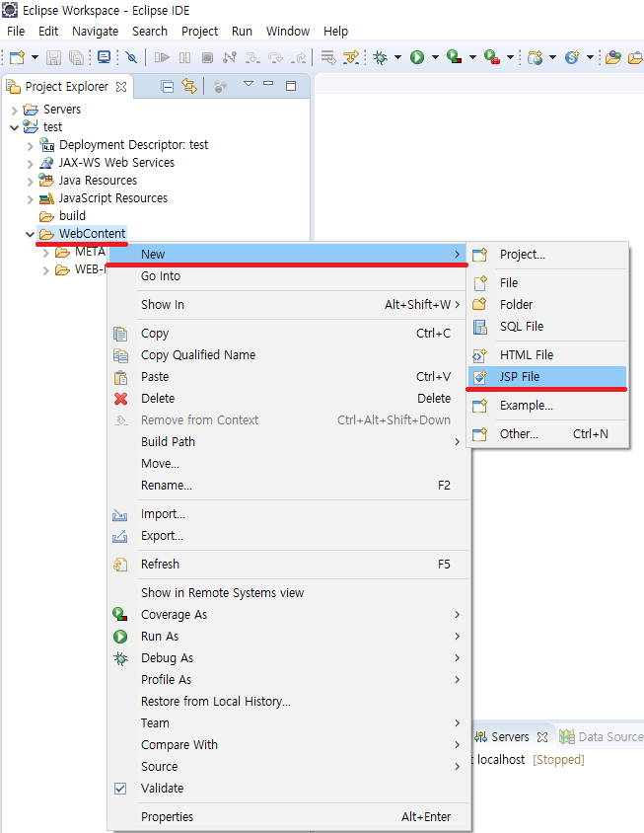Open the External Tools dropdown arrow
The image size is (644, 833).
[x=510, y=57]
